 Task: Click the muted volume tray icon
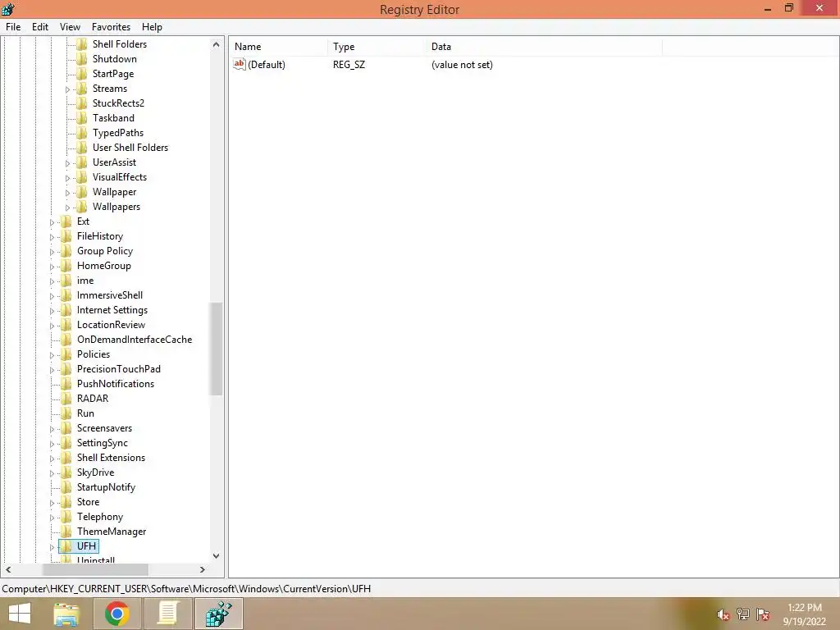click(x=723, y=614)
